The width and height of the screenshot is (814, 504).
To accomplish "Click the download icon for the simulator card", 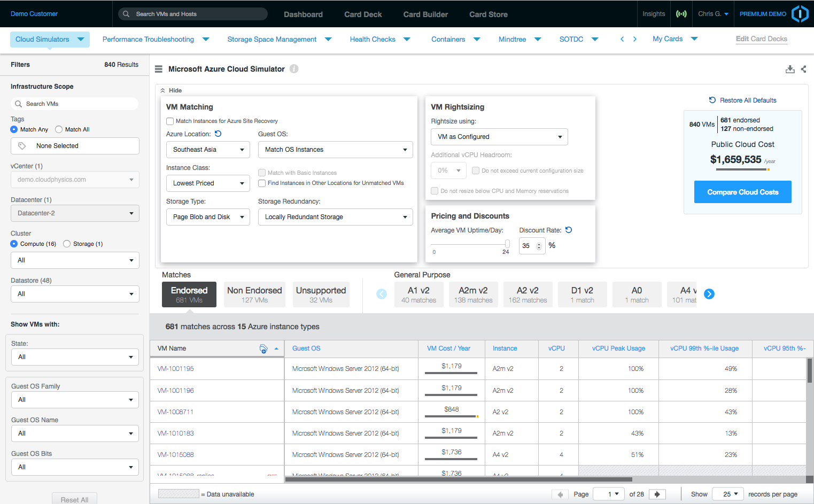I will (x=789, y=69).
